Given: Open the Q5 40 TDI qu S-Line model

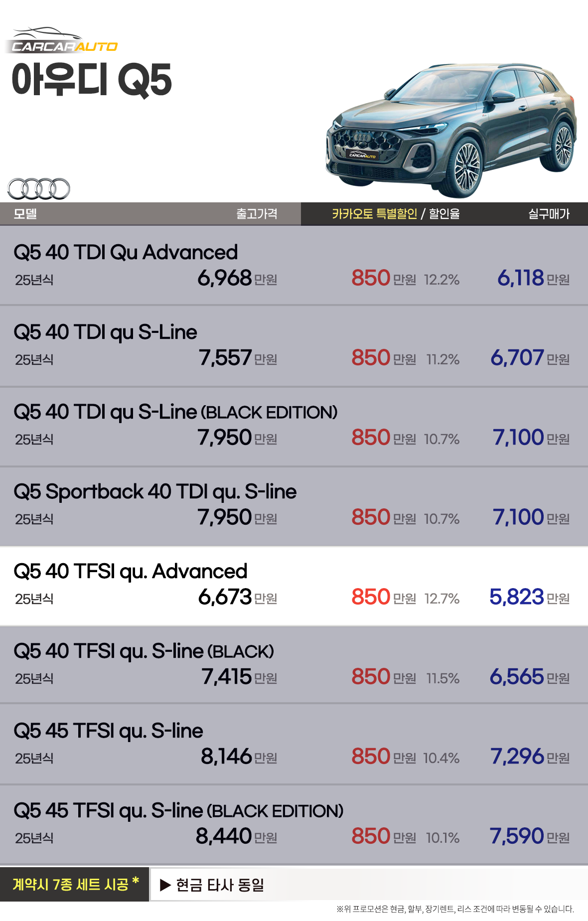Looking at the screenshot, I should point(106,332).
